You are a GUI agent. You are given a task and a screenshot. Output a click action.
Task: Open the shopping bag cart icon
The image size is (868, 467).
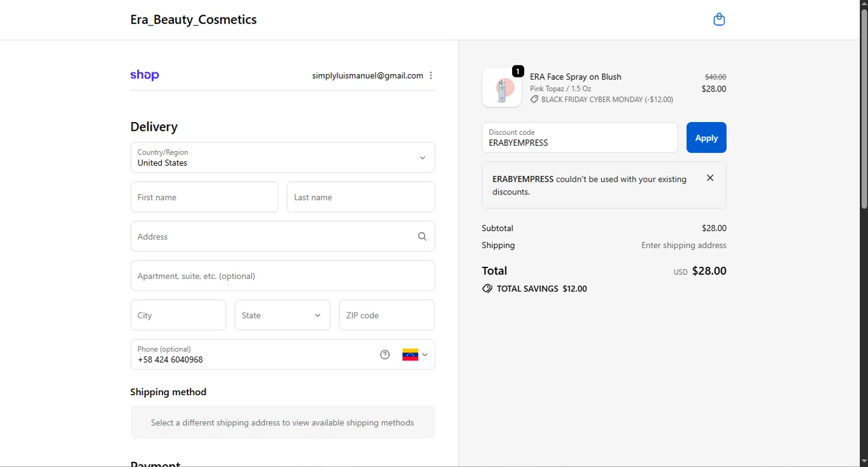click(x=719, y=20)
